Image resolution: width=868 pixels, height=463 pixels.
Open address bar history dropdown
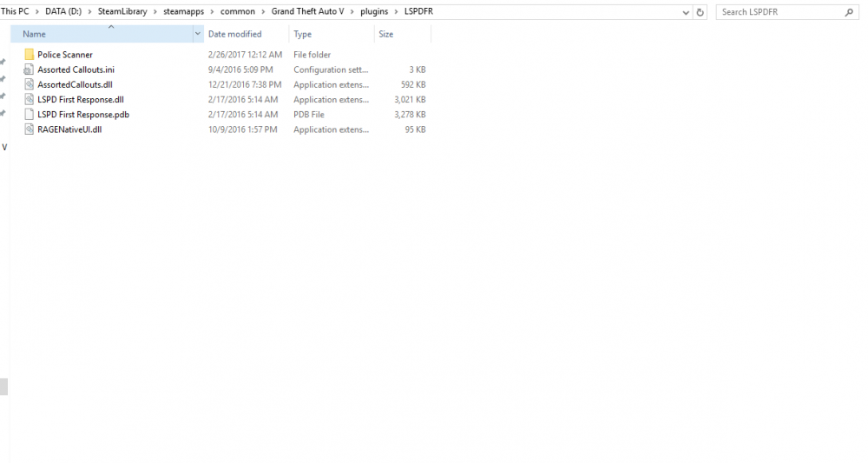coord(686,12)
